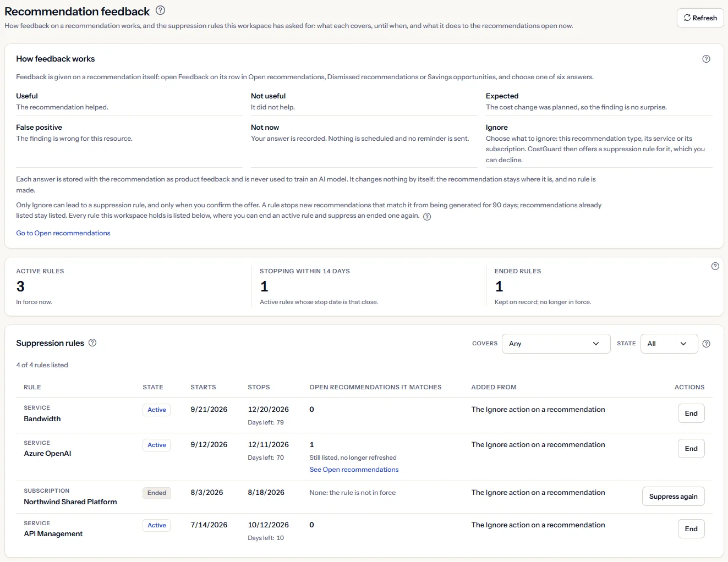Click the Refresh button
This screenshot has width=728, height=562.
coord(700,18)
